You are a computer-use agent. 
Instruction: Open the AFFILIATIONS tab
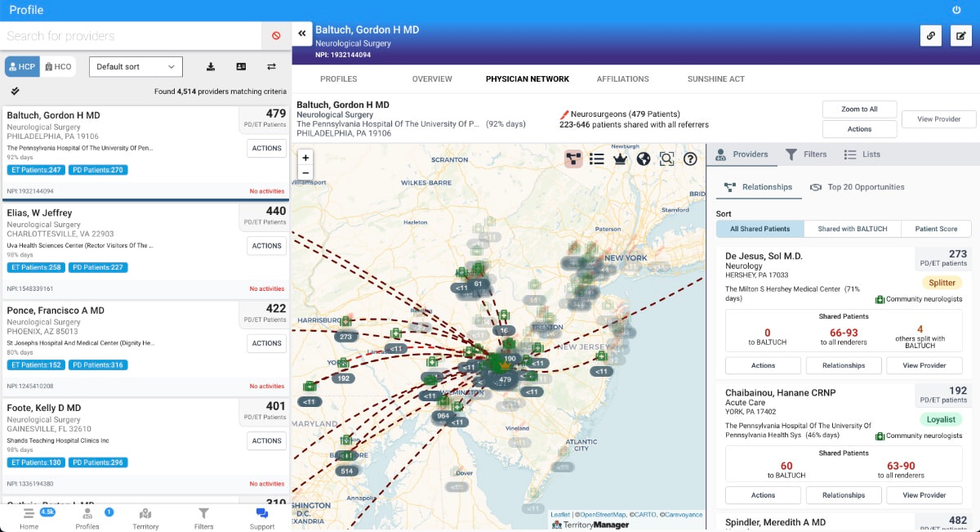click(623, 79)
